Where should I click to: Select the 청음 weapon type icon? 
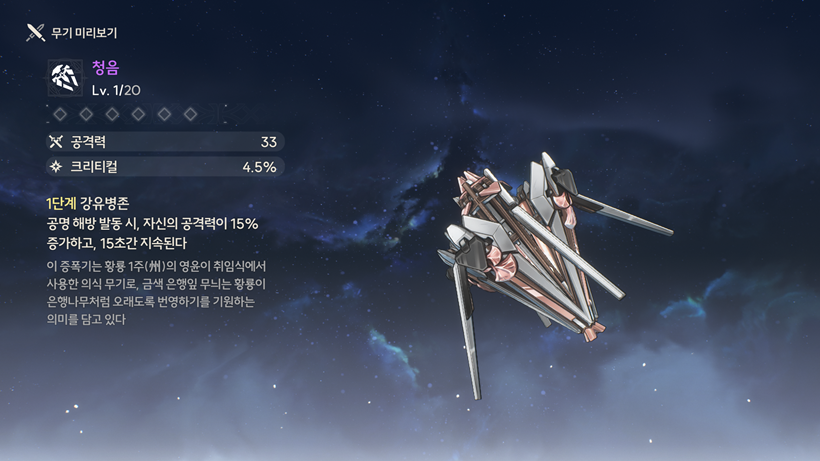tap(65, 78)
